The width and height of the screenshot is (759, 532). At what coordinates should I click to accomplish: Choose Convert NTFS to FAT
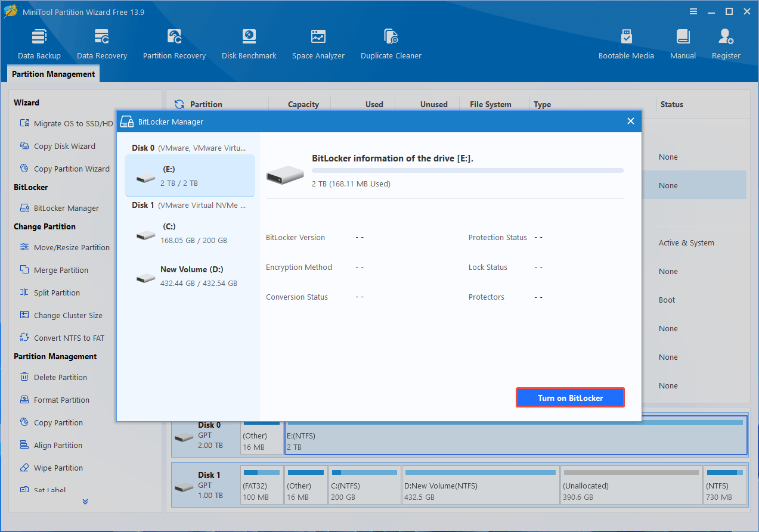click(x=62, y=338)
